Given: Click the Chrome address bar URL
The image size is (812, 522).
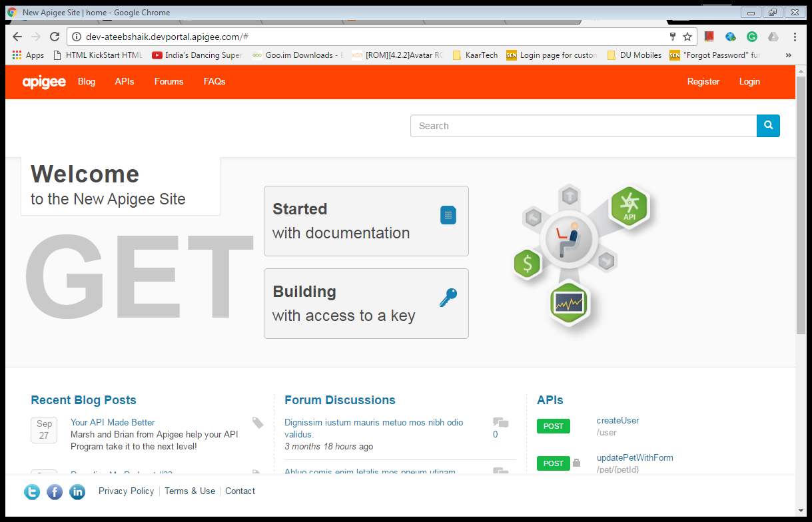Looking at the screenshot, I should pyautogui.click(x=167, y=37).
